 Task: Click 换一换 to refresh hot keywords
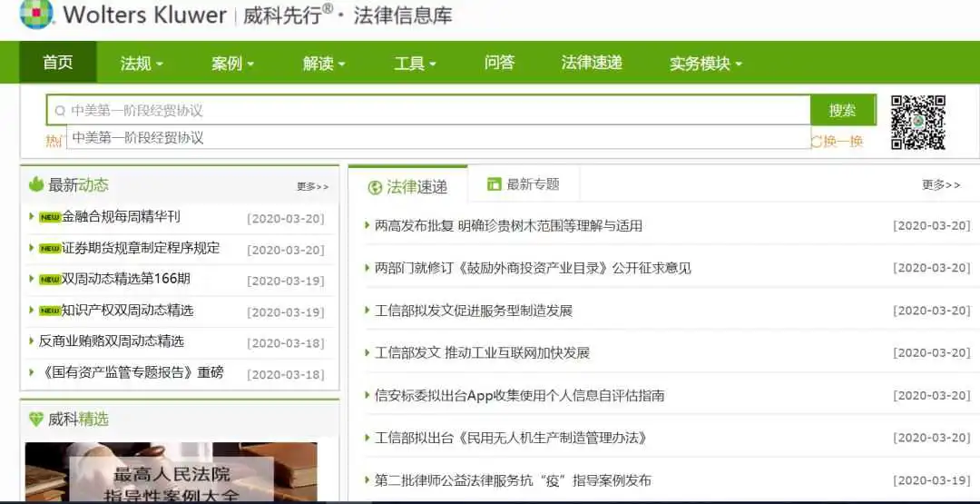(842, 142)
